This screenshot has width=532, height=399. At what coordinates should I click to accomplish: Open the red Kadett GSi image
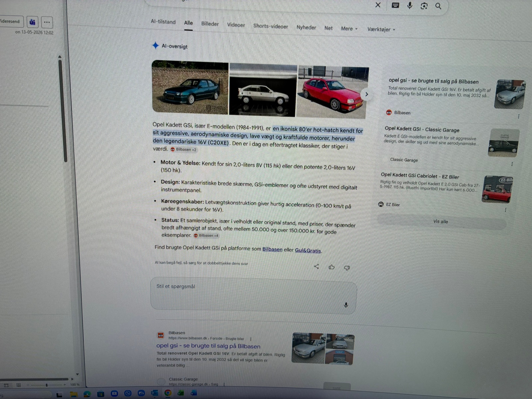point(332,92)
